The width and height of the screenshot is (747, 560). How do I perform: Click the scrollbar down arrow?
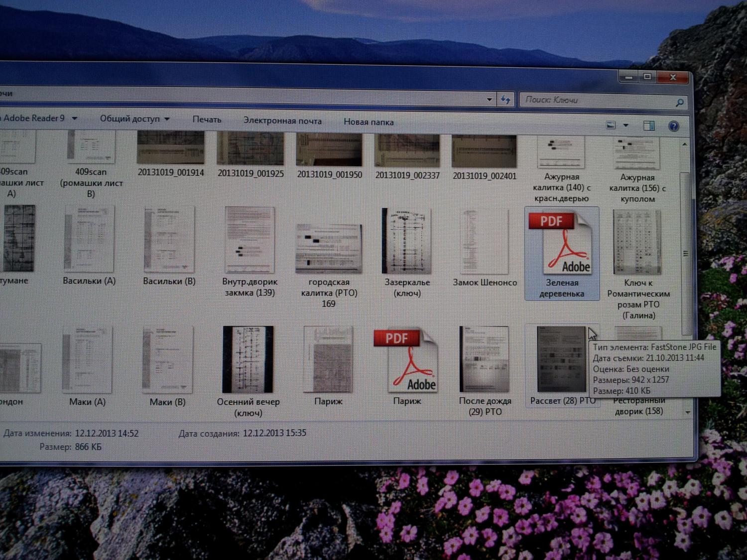[688, 412]
